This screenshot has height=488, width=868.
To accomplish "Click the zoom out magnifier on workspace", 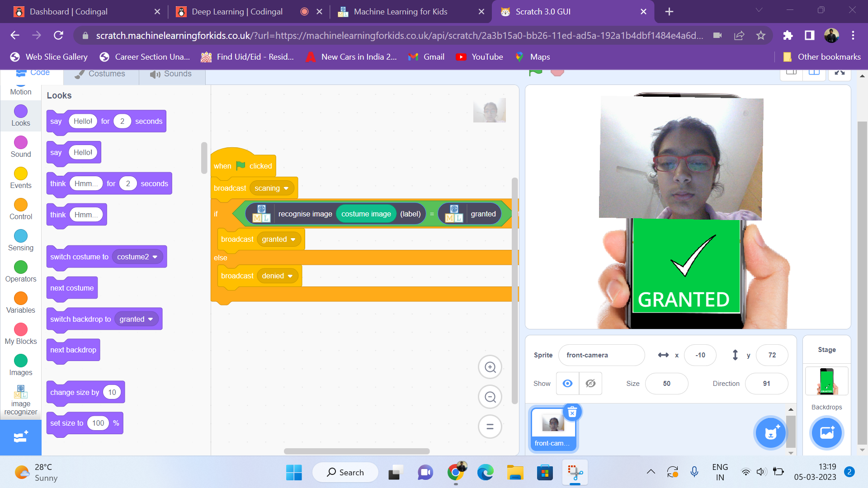I will [x=490, y=397].
